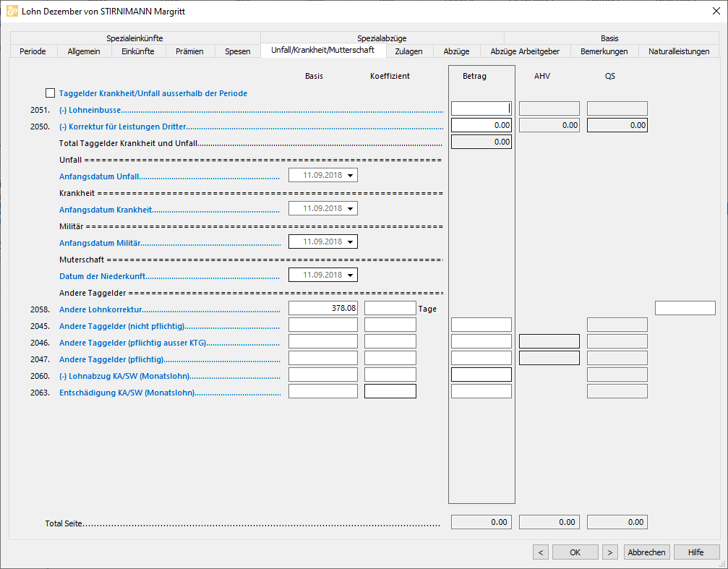Viewport: 728px width, 569px height.
Task: Click Koeffizient field for Andere Taggelder (nicht pflichtig)
Action: [x=390, y=325]
